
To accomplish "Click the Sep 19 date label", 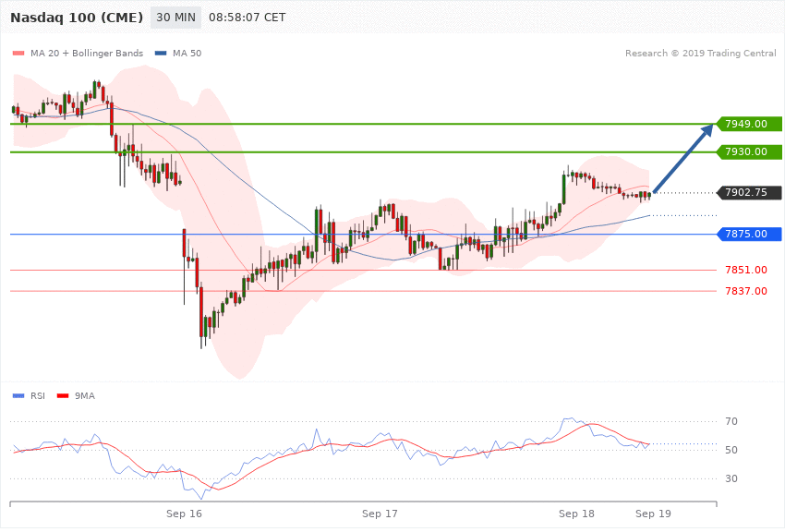I will [653, 514].
